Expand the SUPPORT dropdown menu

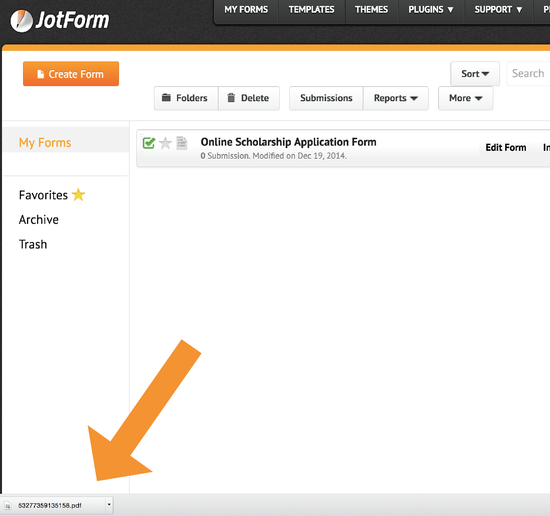coord(498,10)
